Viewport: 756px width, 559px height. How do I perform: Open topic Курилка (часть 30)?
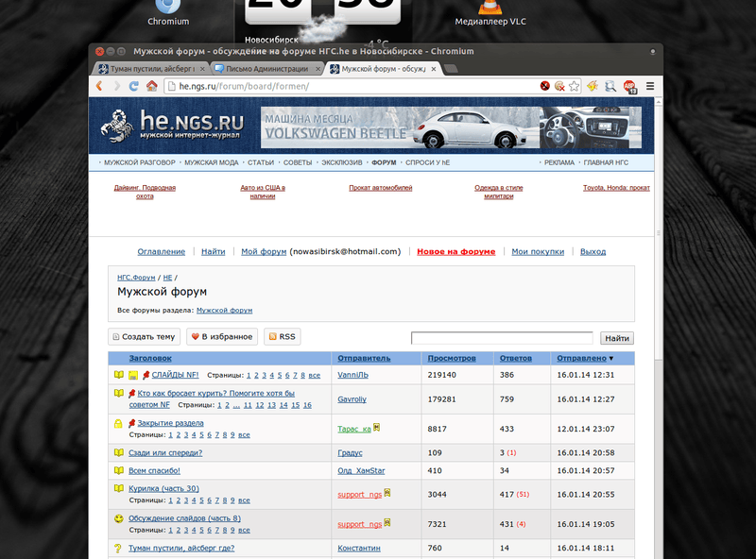(163, 488)
